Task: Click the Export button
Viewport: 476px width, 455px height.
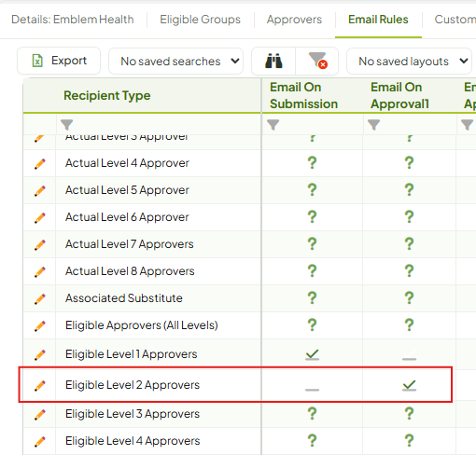Action: [59, 61]
